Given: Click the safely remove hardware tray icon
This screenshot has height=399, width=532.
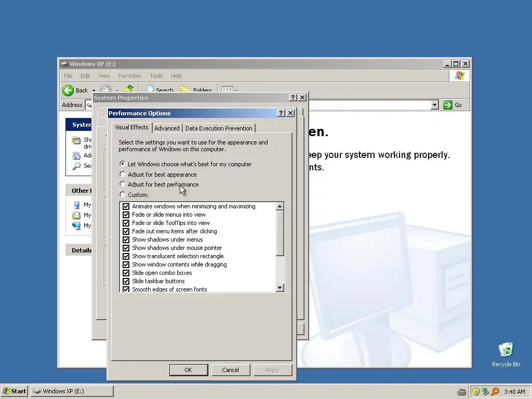Looking at the screenshot, I should (x=485, y=392).
